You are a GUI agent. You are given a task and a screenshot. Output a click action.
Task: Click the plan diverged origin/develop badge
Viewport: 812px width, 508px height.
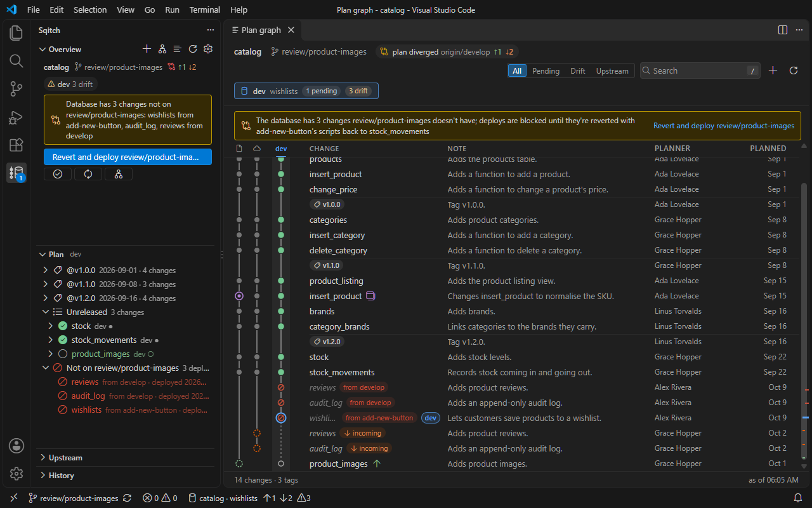447,52
